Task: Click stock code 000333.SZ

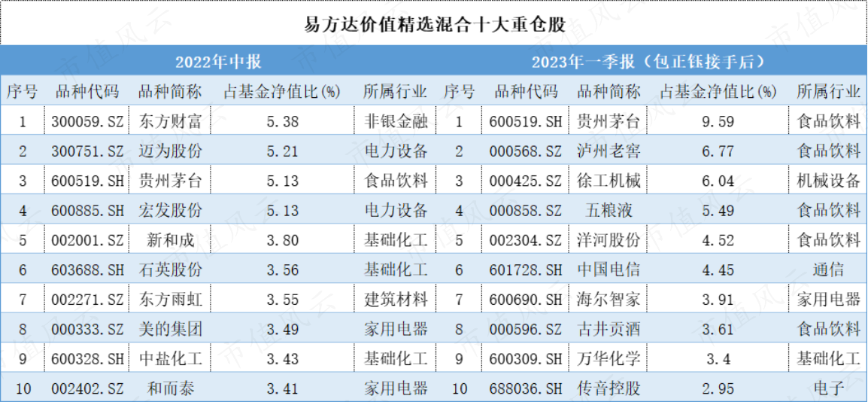Action: point(87,330)
